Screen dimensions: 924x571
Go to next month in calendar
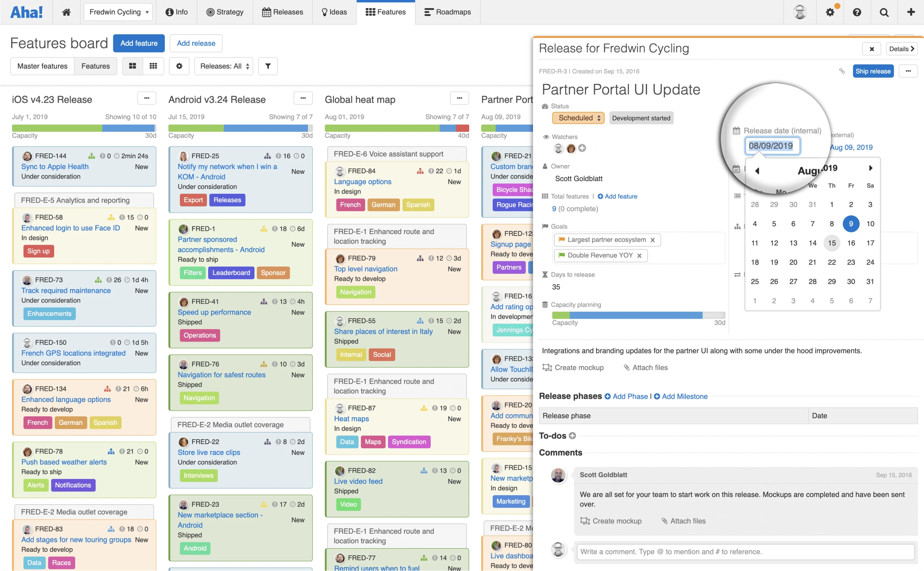point(870,168)
